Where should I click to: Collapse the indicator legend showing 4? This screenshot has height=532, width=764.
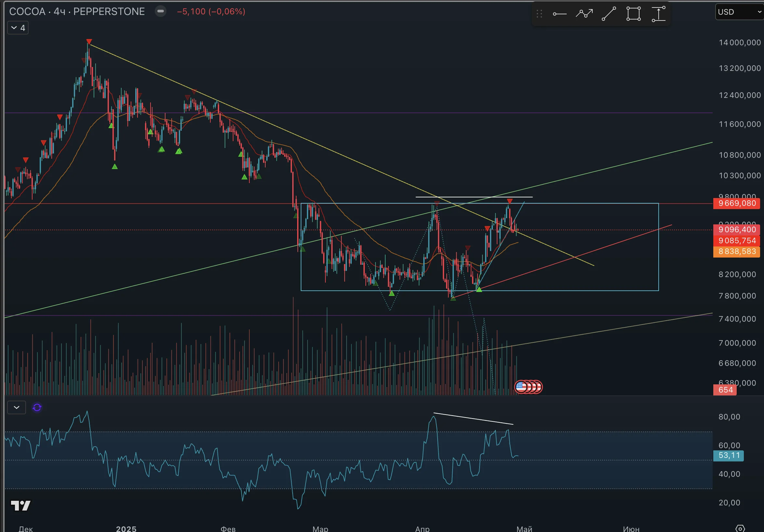(18, 28)
